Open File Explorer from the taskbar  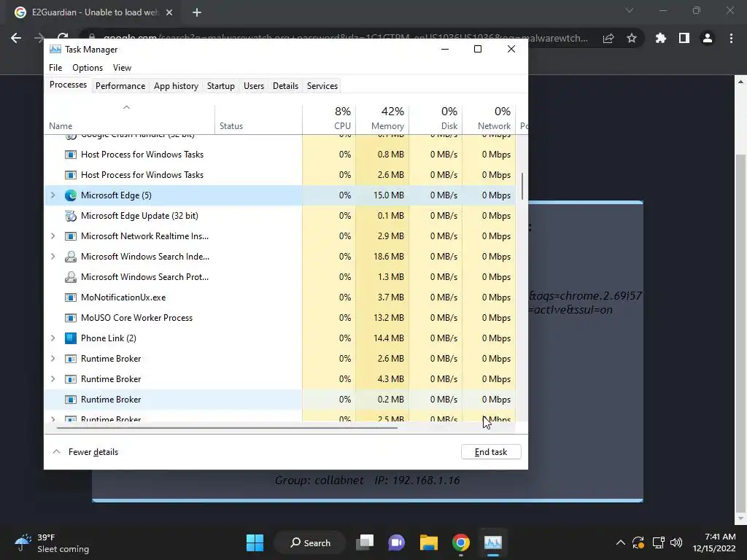pyautogui.click(x=429, y=542)
